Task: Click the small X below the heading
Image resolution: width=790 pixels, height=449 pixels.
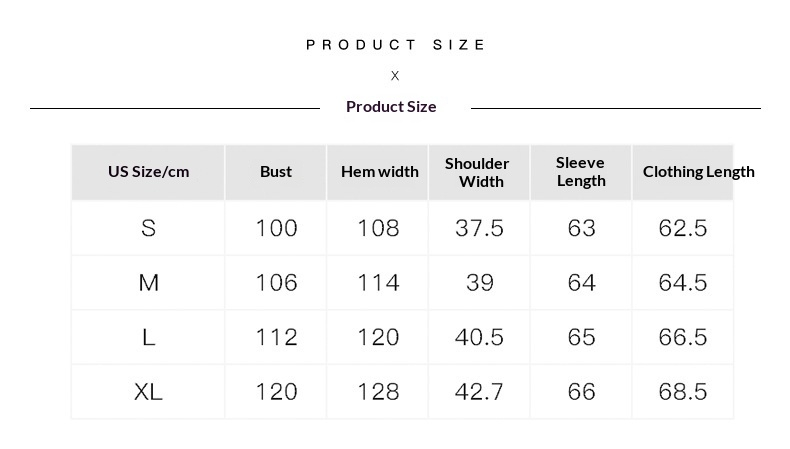Action: pos(395,76)
